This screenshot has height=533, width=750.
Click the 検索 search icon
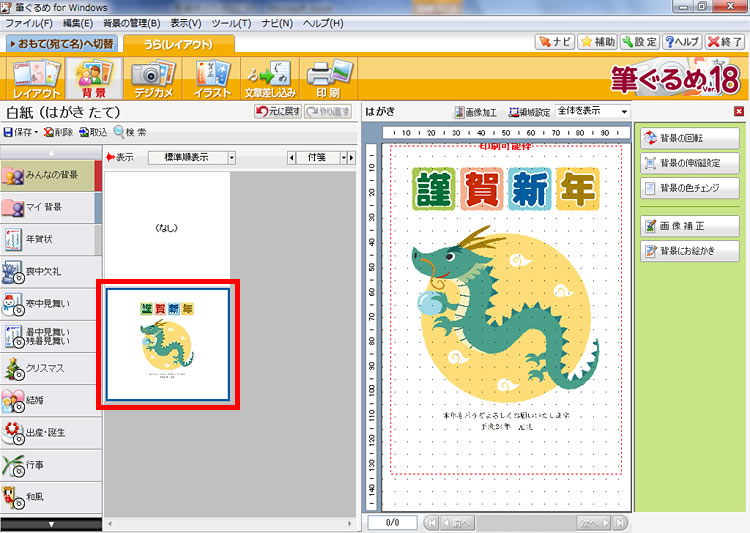click(130, 132)
